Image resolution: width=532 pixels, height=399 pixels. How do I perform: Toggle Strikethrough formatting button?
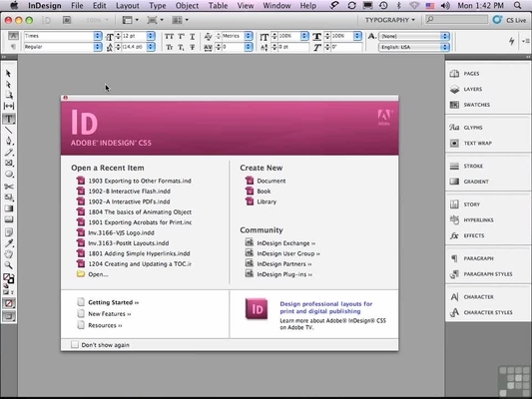point(192,47)
